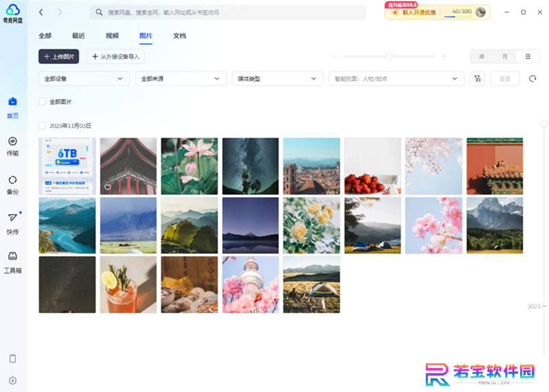
Task: Expand the 媒体类型 dropdown
Action: click(x=277, y=78)
